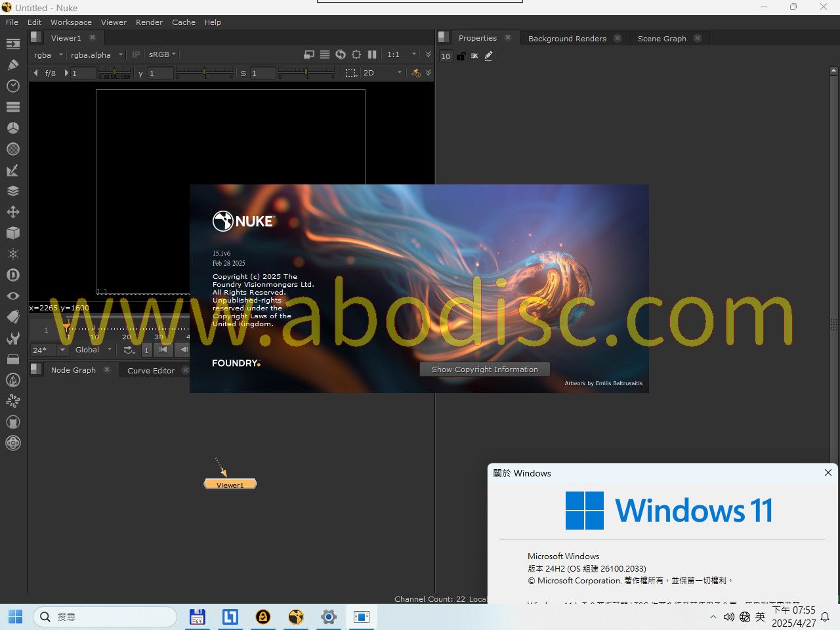Refresh the Viewer with update icon
This screenshot has height=630, width=840.
tap(341, 54)
